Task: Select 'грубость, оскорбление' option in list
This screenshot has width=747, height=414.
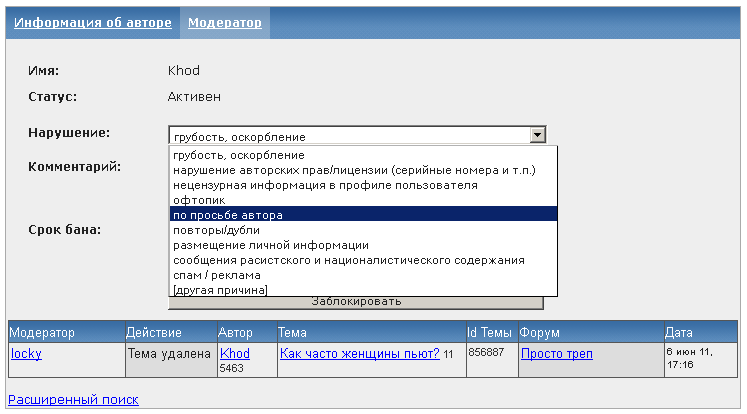Action: pos(239,156)
